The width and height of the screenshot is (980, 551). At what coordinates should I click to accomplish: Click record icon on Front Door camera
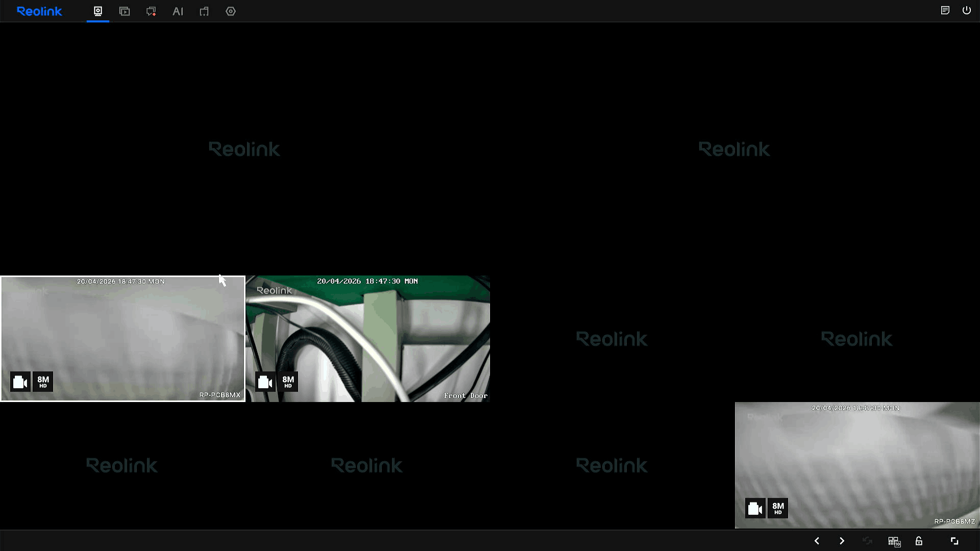(x=265, y=382)
